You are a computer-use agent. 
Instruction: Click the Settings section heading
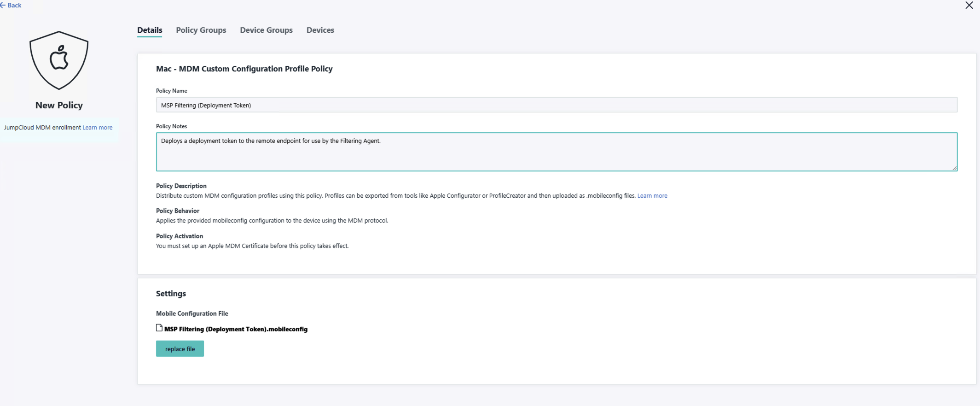[x=171, y=294]
